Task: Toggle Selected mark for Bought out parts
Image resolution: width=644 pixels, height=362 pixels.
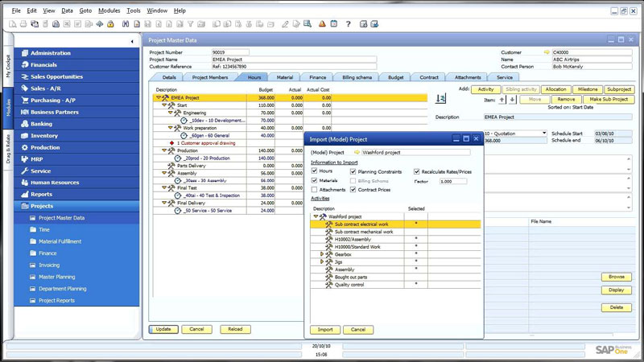Action: tap(416, 277)
